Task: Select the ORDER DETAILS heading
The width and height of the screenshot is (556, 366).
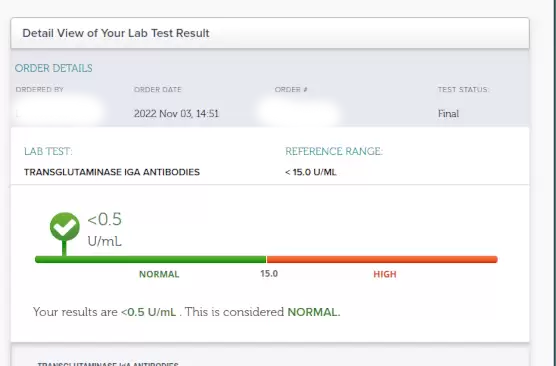Action: (x=54, y=68)
